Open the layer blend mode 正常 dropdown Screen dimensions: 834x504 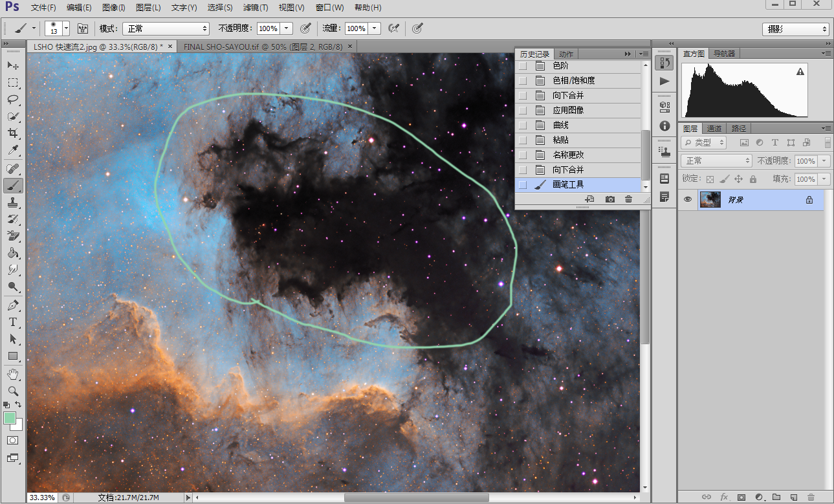click(717, 160)
